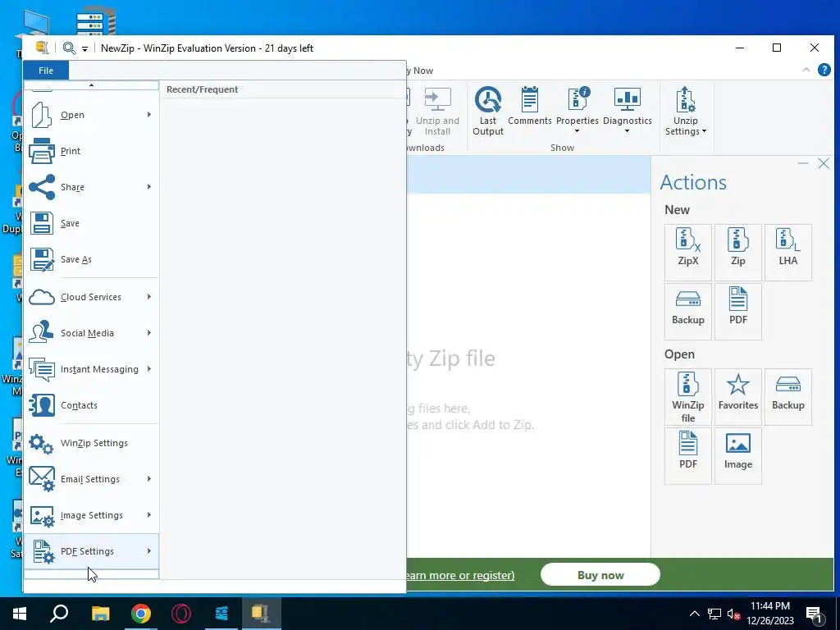Open quick access toolbar customize arrow
Screen dimensions: 840x630
click(84, 48)
